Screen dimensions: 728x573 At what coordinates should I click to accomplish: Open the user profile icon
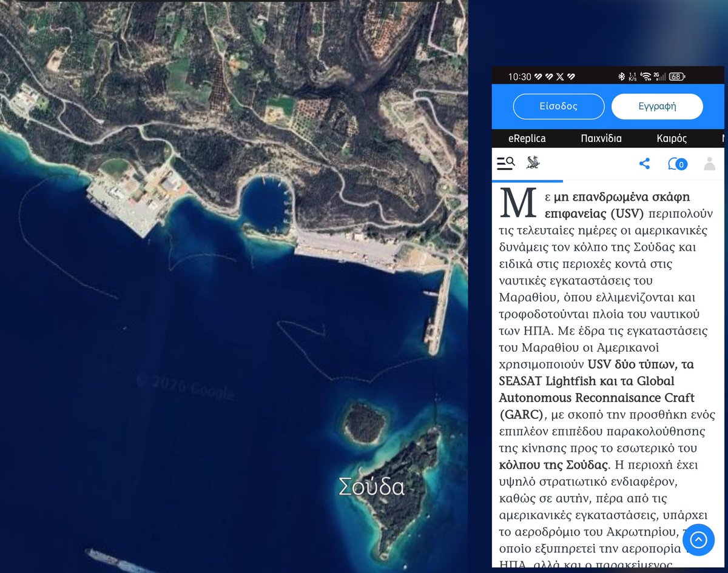coord(709,164)
